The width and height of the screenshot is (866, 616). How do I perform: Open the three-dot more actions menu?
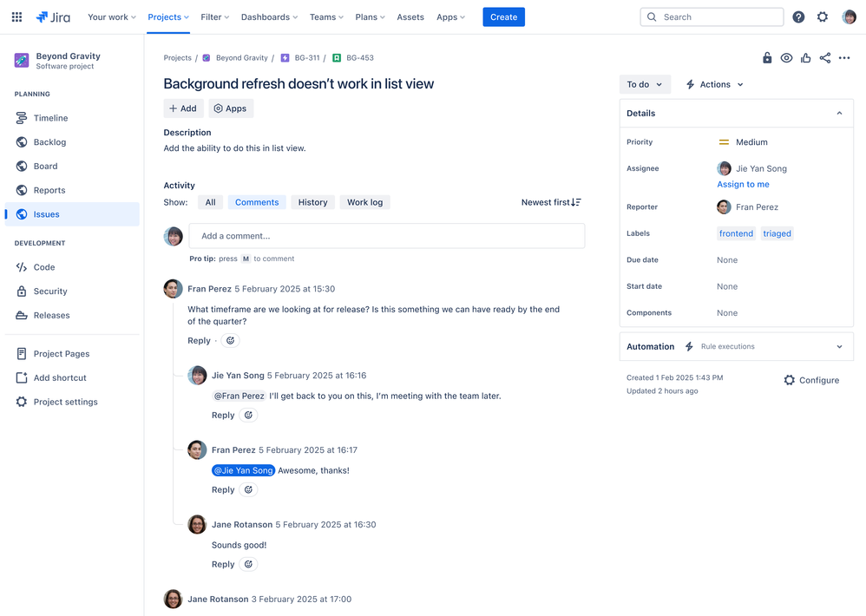click(844, 58)
